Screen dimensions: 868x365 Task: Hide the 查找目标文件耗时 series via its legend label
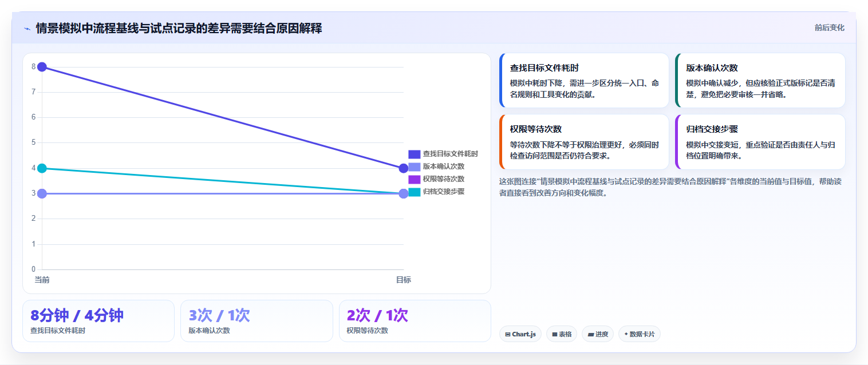450,154
